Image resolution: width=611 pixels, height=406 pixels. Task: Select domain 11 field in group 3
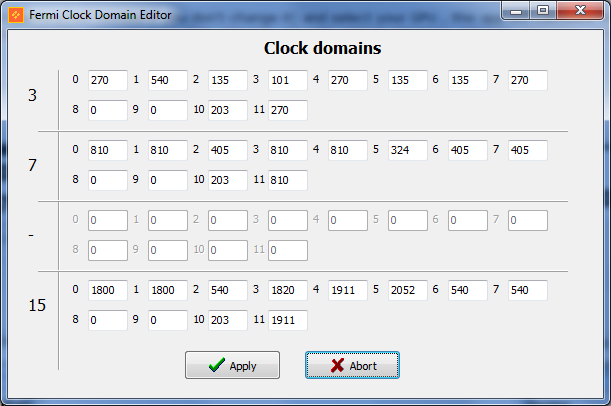(x=288, y=110)
